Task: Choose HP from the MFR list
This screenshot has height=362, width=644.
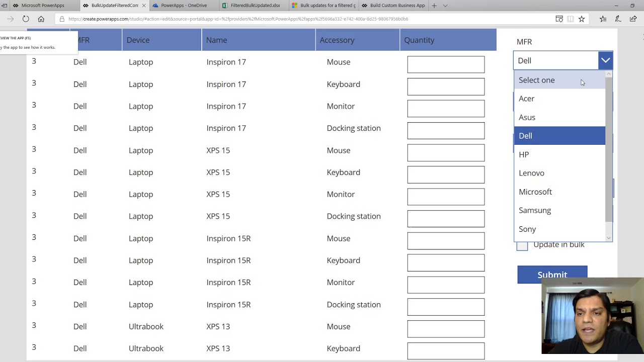Action: pyautogui.click(x=559, y=154)
